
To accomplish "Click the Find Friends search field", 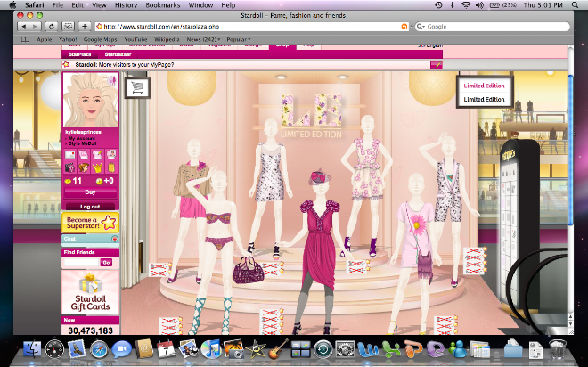I will pyautogui.click(x=81, y=263).
